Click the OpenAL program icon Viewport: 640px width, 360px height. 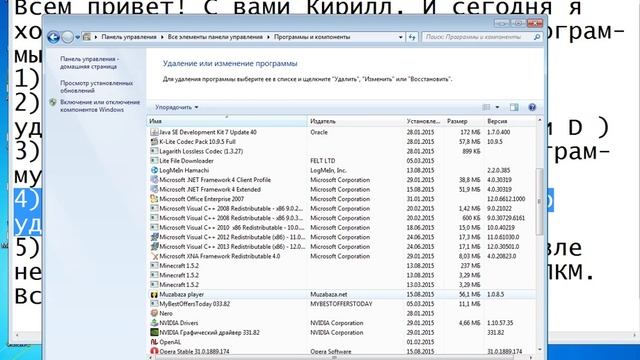coord(154,342)
